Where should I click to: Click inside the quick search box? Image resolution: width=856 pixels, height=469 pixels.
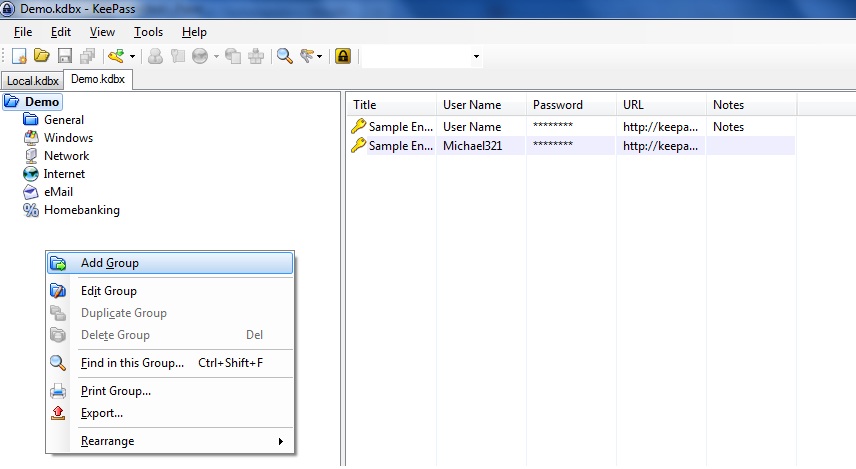tap(416, 56)
